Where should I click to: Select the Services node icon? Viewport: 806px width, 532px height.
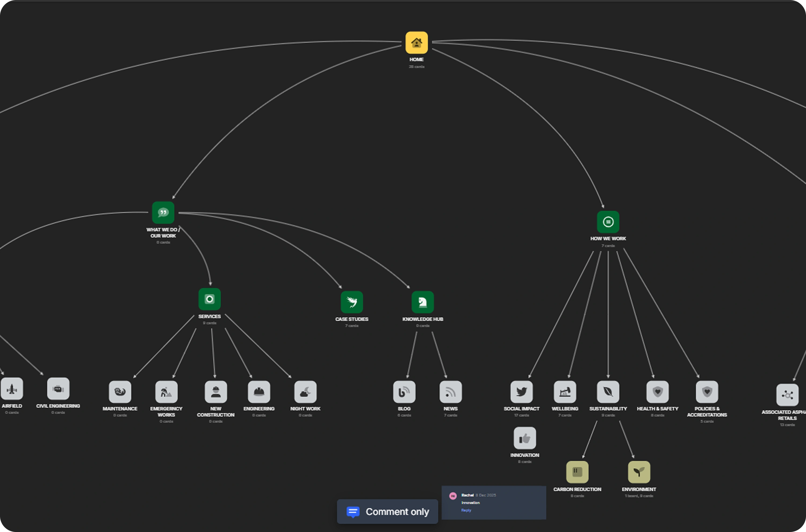(x=209, y=299)
